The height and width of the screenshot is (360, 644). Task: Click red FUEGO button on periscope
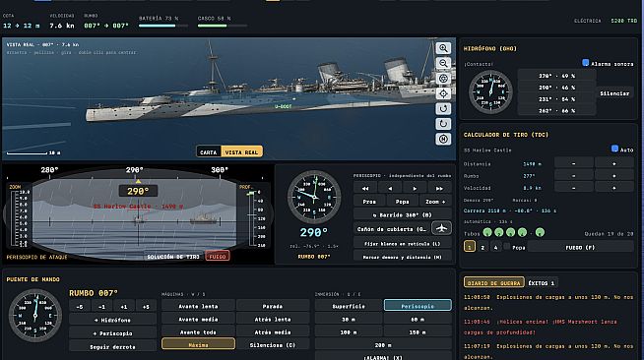click(218, 257)
